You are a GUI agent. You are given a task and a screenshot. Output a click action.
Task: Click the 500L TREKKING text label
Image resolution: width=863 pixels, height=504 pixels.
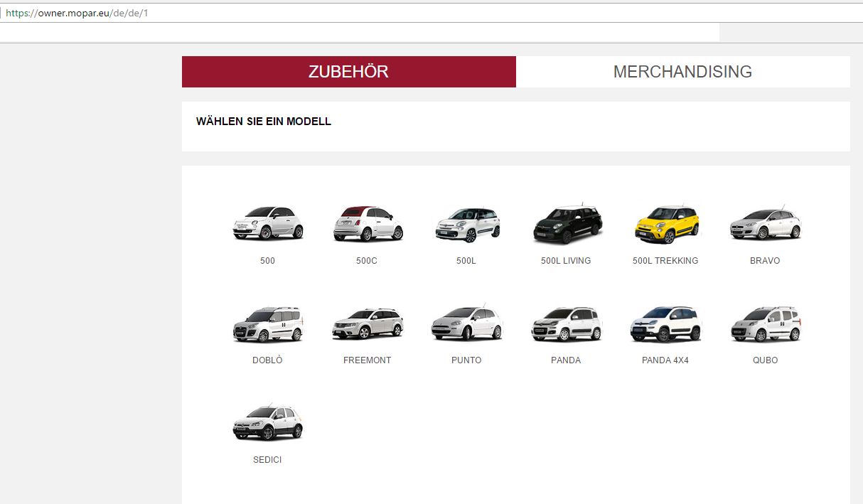point(665,261)
